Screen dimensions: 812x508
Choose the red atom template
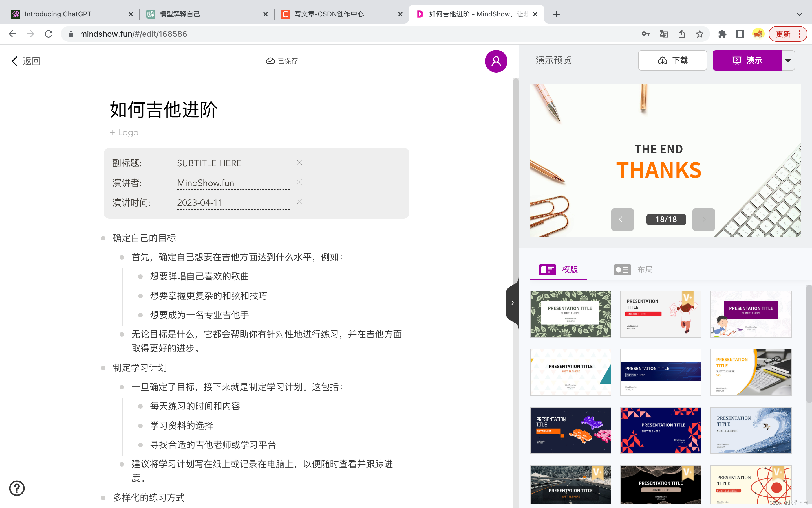751,485
